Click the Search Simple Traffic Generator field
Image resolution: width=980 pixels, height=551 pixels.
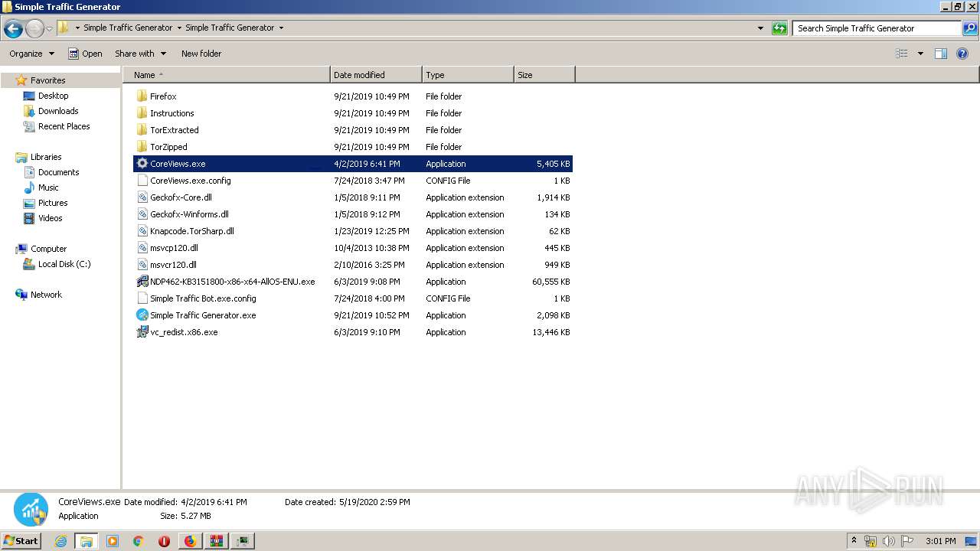point(877,28)
